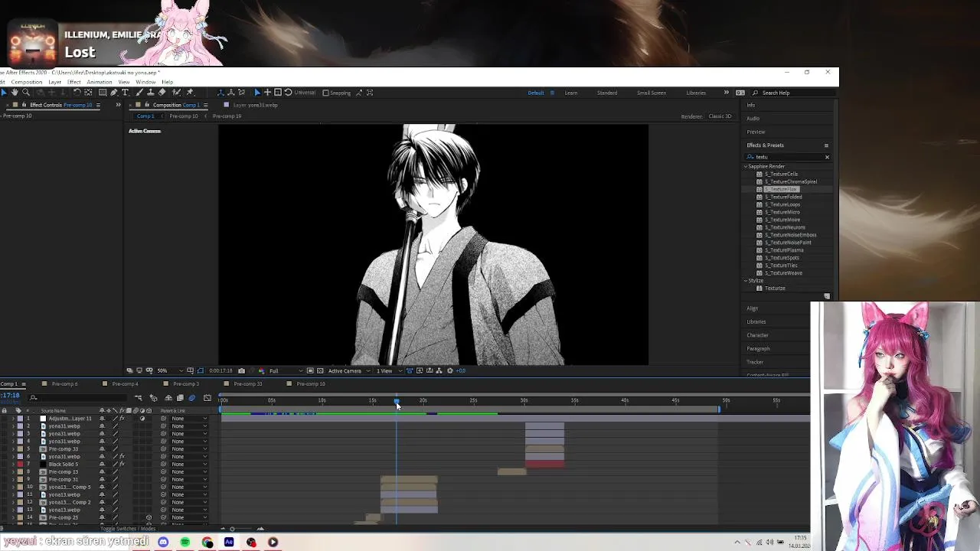
Task: Open the Libraries workspace
Action: coord(696,93)
